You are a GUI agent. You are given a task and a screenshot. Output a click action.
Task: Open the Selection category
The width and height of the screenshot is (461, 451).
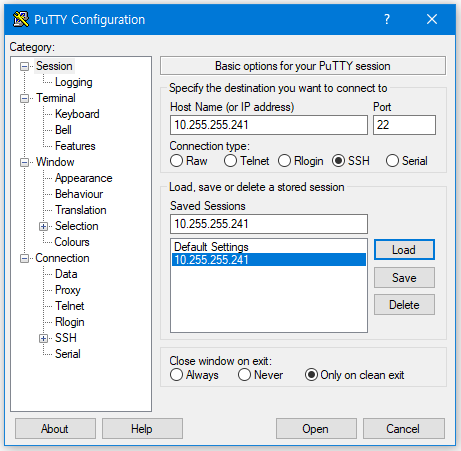pos(76,226)
